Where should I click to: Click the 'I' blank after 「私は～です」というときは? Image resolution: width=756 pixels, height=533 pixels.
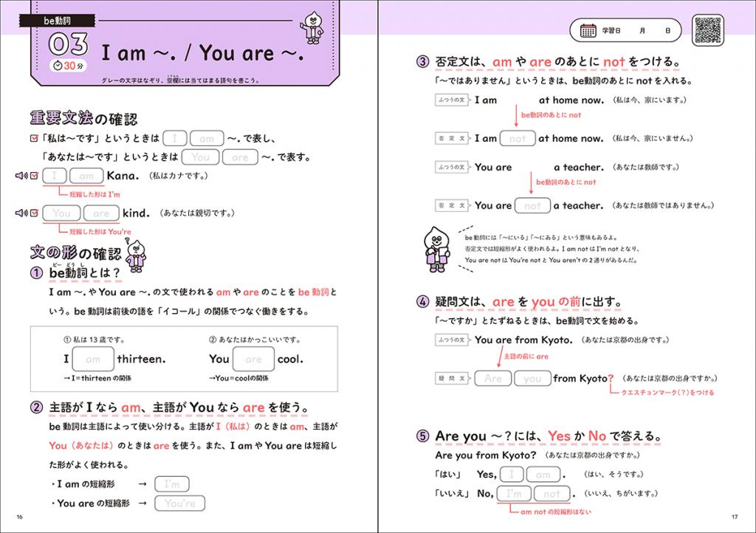174,139
